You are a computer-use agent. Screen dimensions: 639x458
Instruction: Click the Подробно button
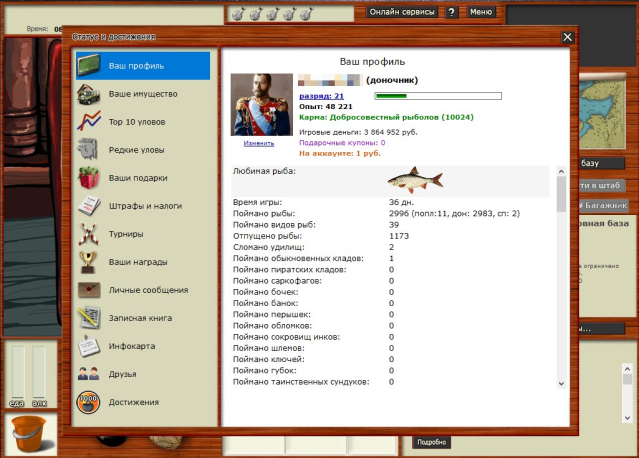pyautogui.click(x=431, y=442)
